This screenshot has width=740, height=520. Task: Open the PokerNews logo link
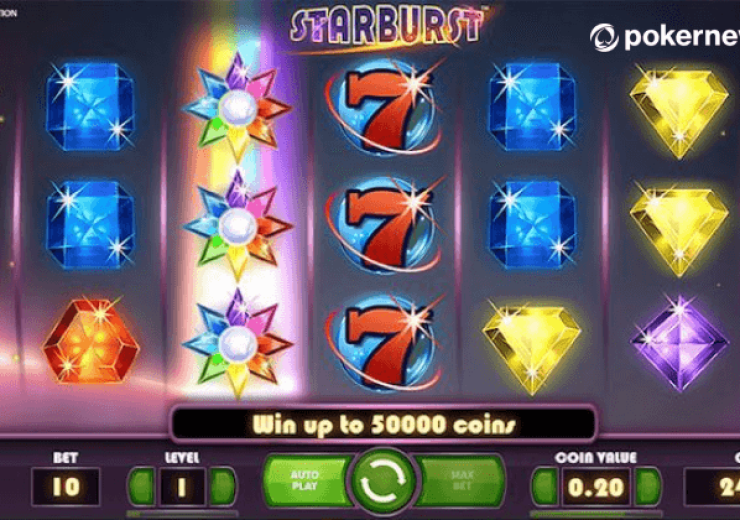tap(664, 37)
